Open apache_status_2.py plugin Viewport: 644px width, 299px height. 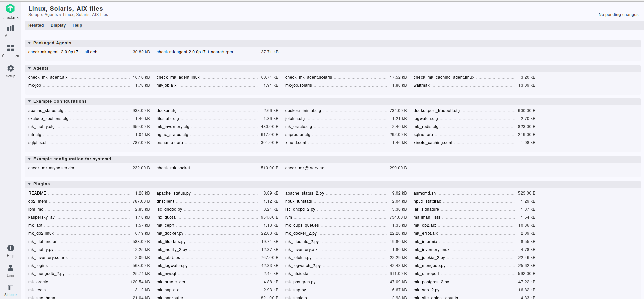point(305,193)
